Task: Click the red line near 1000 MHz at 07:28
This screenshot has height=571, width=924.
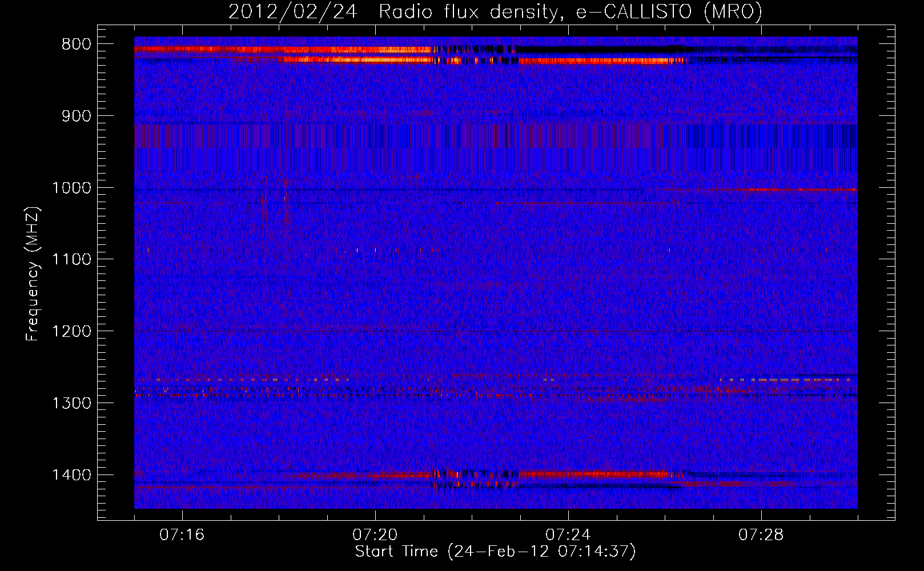Action: pyautogui.click(x=800, y=189)
